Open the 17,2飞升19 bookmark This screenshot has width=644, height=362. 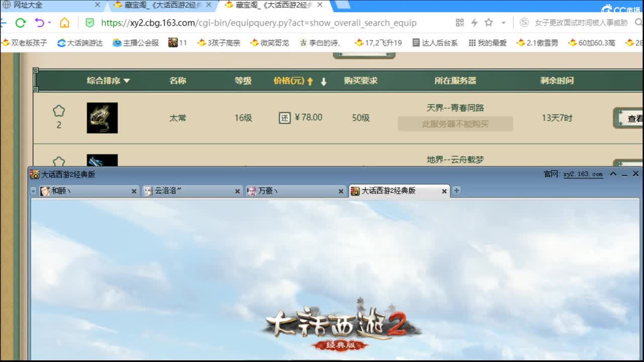[x=378, y=43]
